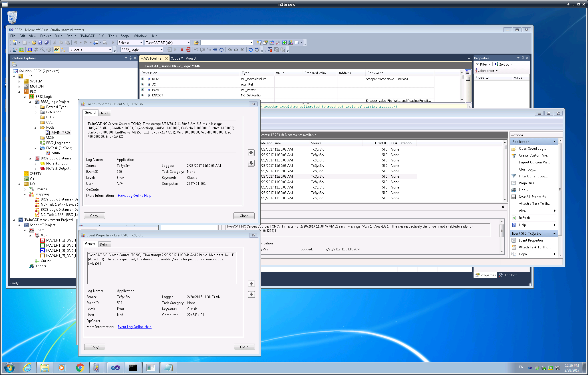The height and width of the screenshot is (375, 588).
Task: Expand the References folder in tree
Action: (36, 112)
